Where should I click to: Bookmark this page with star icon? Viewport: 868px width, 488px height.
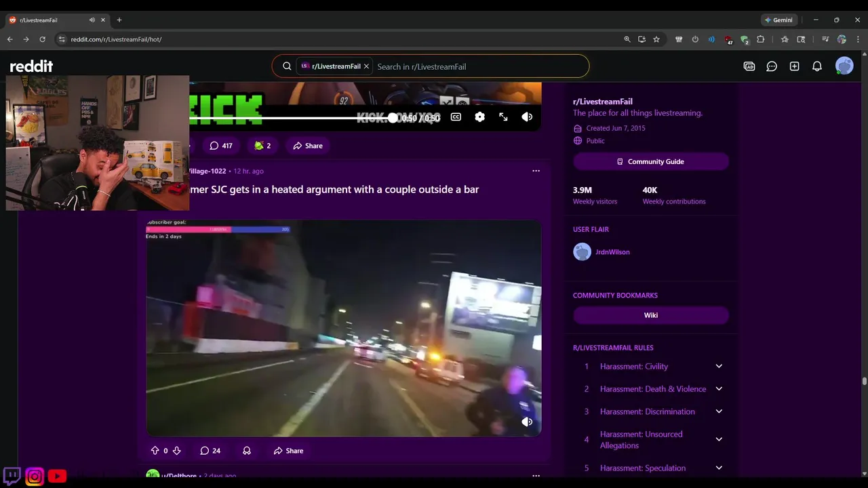(x=656, y=39)
